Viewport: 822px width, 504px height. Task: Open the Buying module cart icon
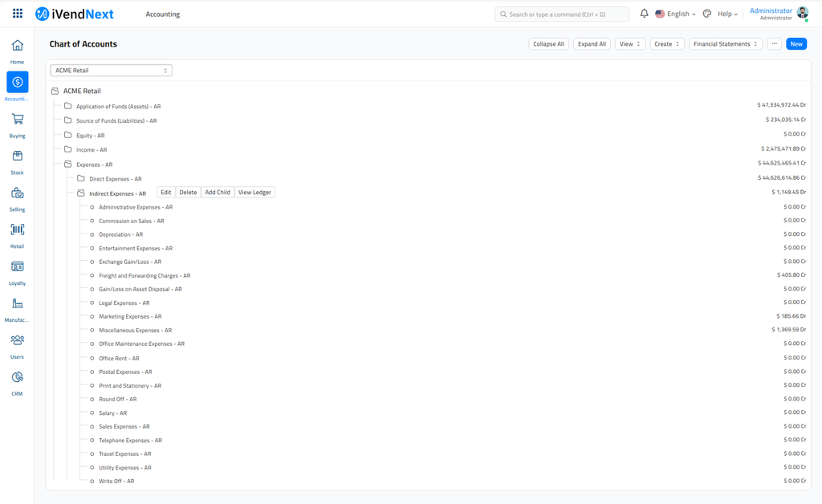click(x=17, y=120)
